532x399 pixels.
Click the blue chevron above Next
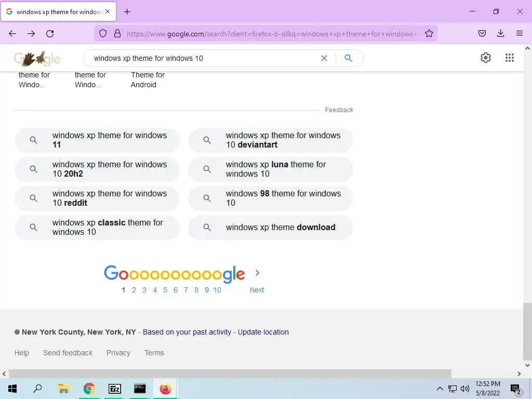pos(257,273)
